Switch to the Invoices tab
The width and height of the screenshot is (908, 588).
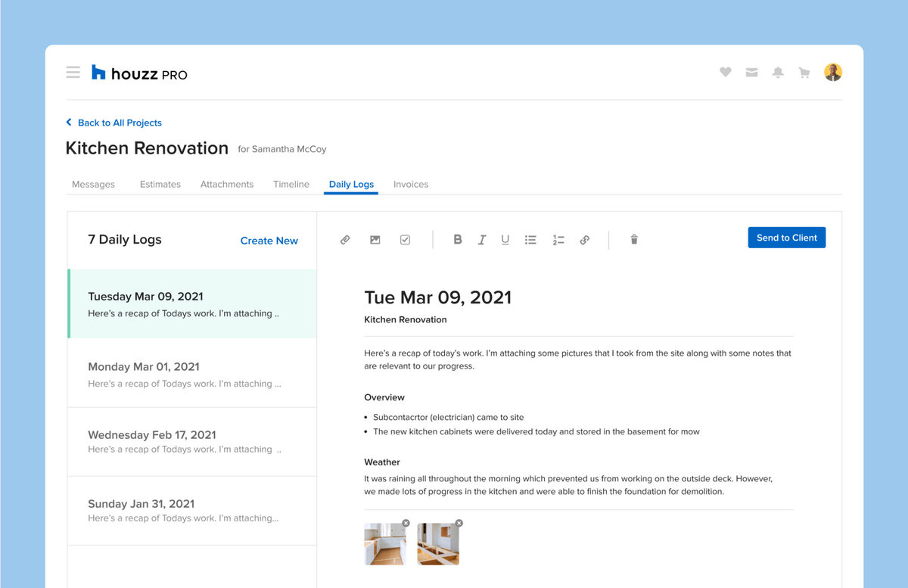tap(410, 184)
